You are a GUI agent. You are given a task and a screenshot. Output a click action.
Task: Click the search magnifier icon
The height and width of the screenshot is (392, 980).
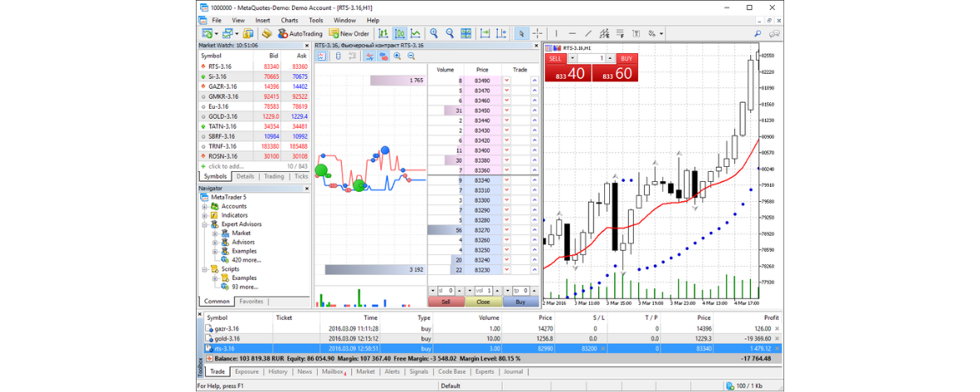(757, 33)
